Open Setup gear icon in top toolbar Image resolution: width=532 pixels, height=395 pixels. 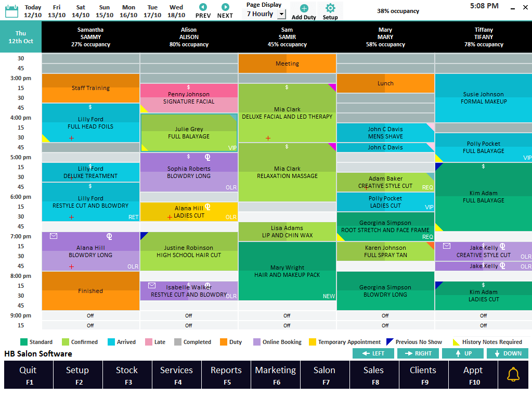(x=330, y=8)
